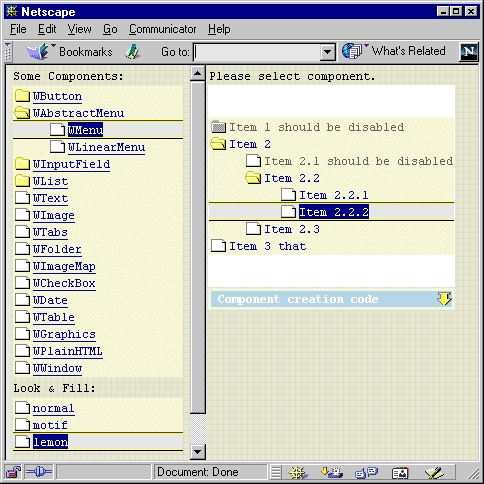Choose the motif look and fill
Viewport: 484px width, 484px height.
point(50,425)
